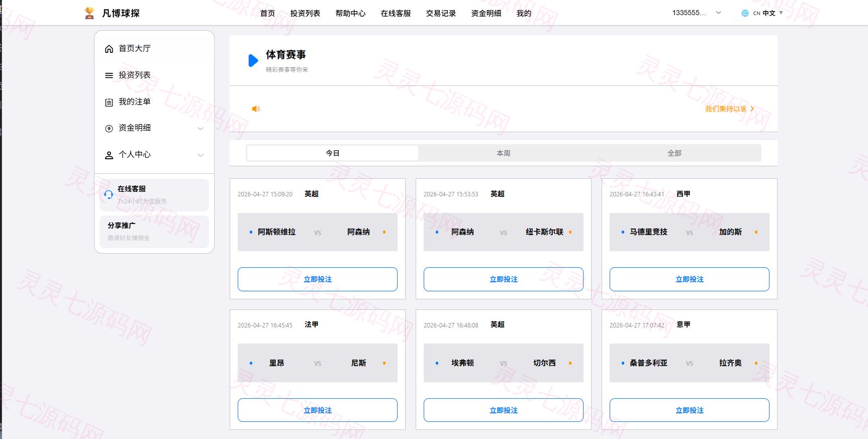Click 立即投注 for 阿斯顿维拉 vs 阿森纳
This screenshot has width=868, height=439.
[318, 279]
